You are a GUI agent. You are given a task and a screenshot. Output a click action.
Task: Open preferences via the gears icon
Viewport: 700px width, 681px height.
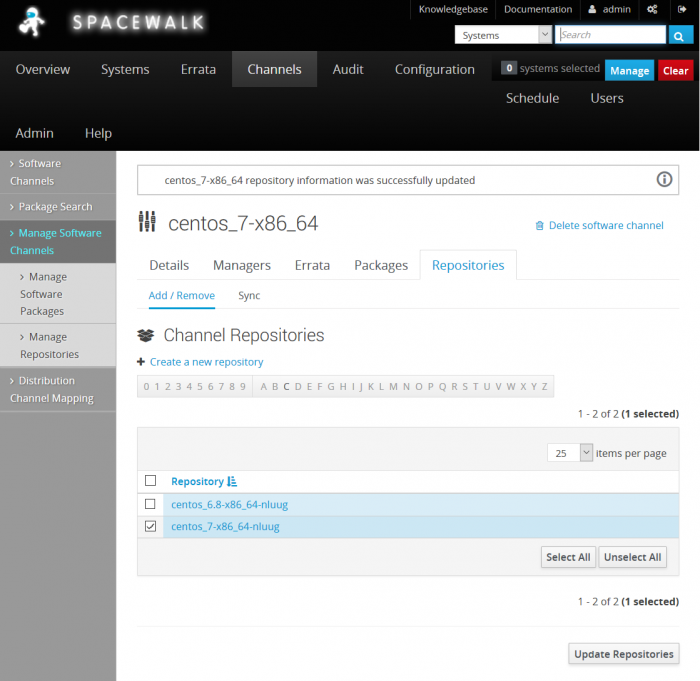coord(652,9)
